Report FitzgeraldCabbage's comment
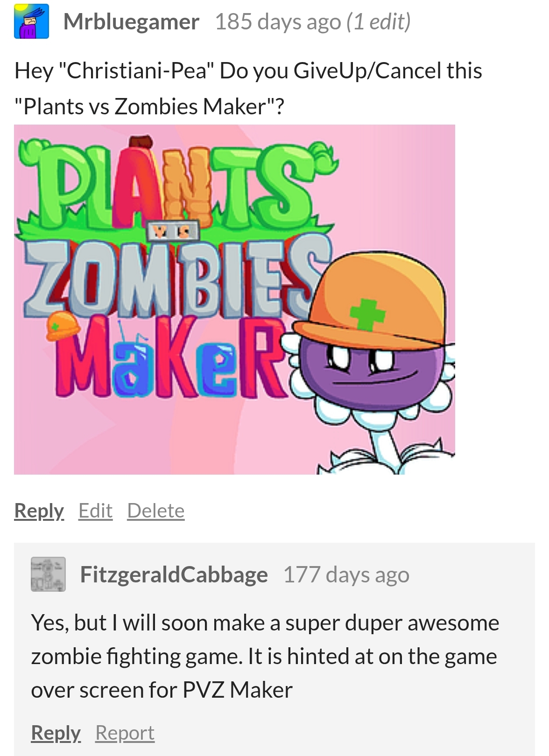This screenshot has height=756, width=549. pyautogui.click(x=125, y=733)
